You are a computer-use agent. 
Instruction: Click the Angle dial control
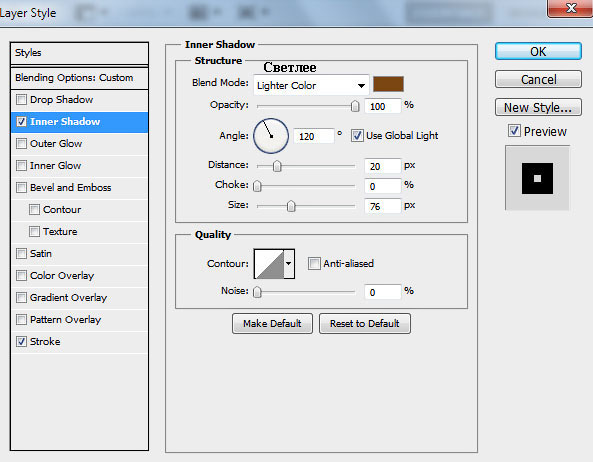271,136
